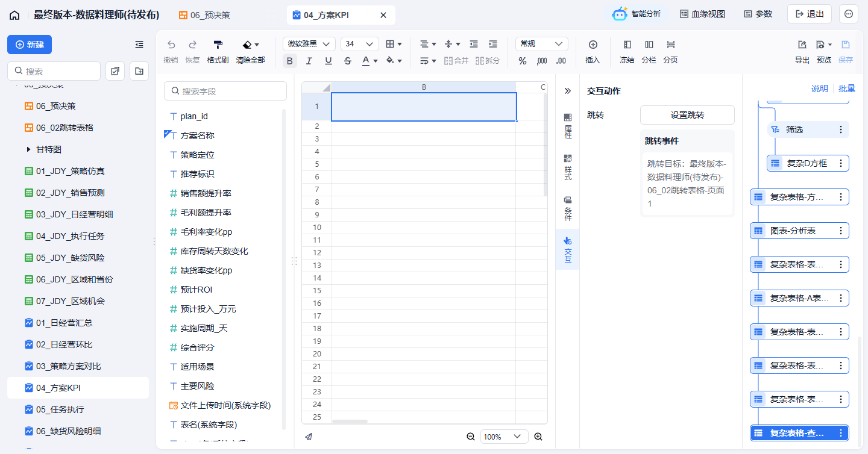
Task: Click the 退出 exit button
Action: coord(810,14)
